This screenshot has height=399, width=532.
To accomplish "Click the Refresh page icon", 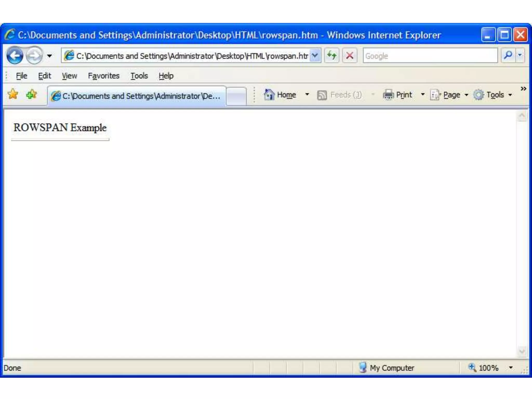I will [332, 56].
